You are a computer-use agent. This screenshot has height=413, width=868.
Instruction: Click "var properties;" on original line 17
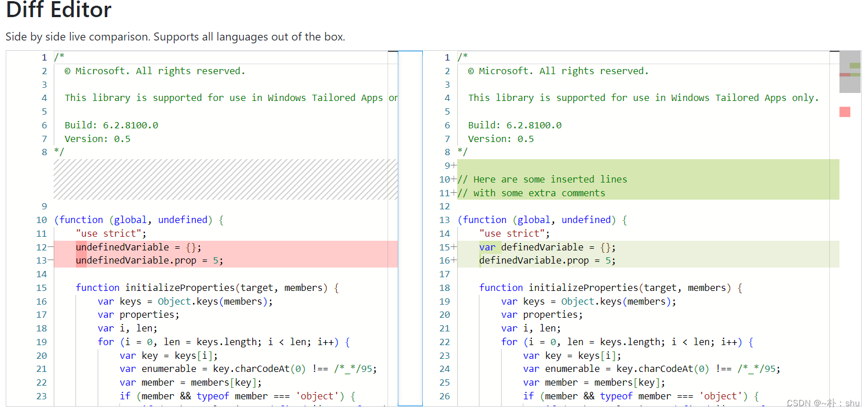139,314
